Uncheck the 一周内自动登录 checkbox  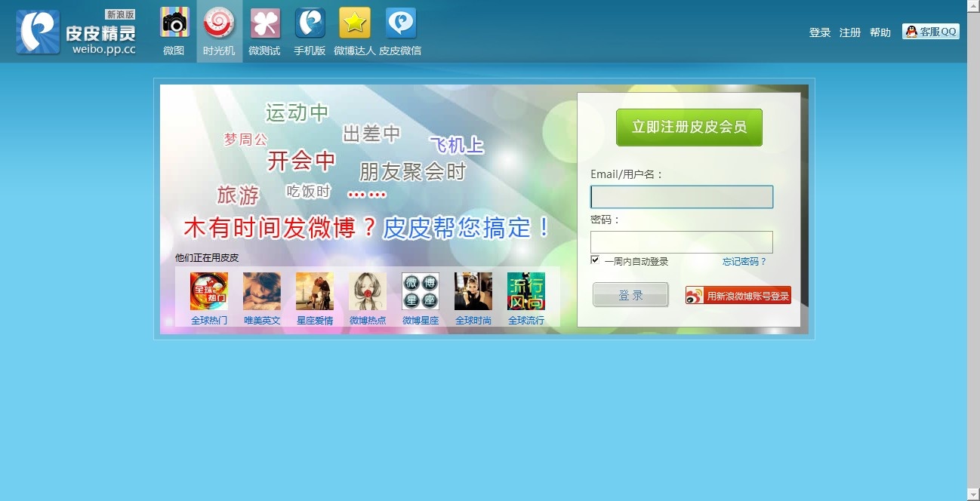(595, 260)
